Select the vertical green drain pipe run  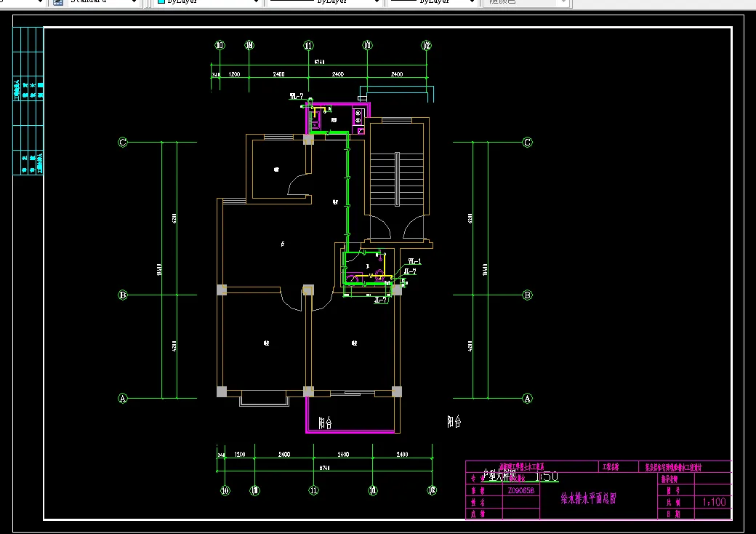(347, 191)
